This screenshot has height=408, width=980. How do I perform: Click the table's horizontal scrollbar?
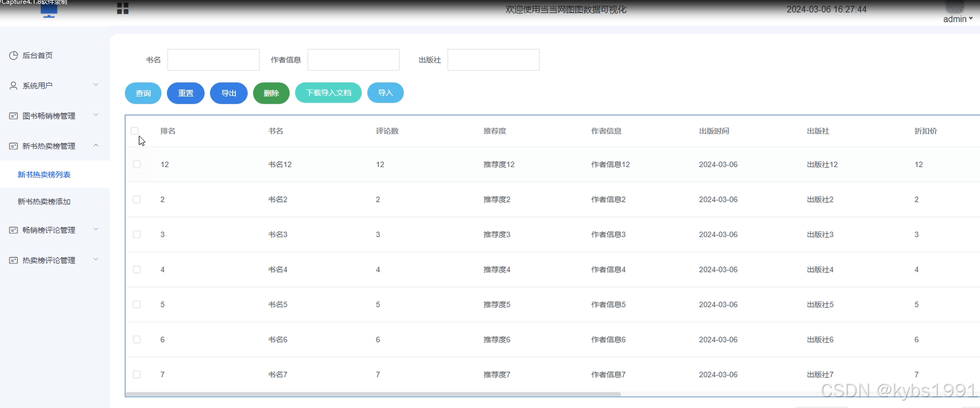click(373, 394)
